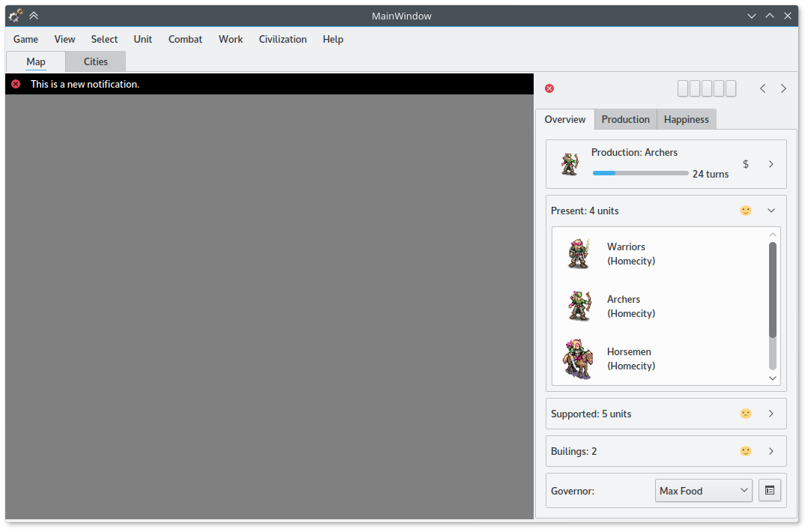This screenshot has height=532, width=808.
Task: Go to previous city arrow
Action: [x=763, y=88]
